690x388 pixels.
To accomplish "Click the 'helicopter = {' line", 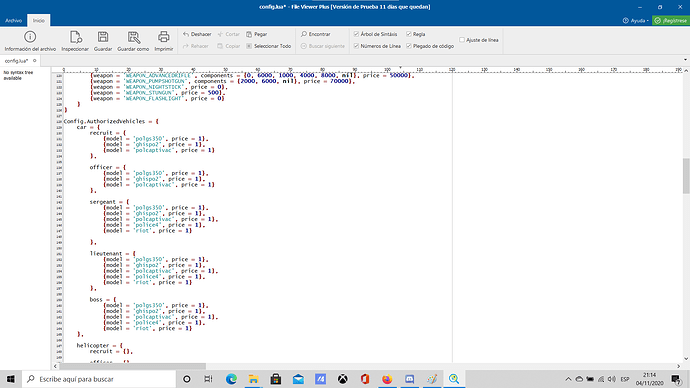I will pos(99,345).
